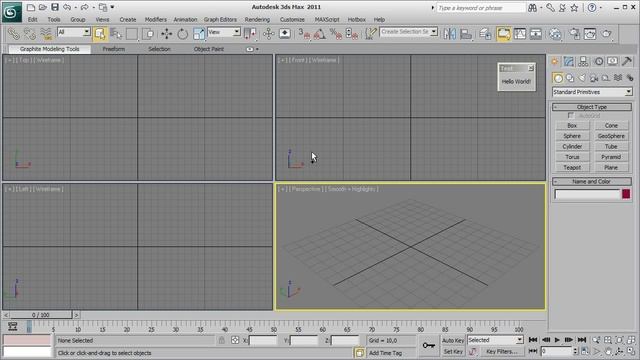
Task: Toggle the Auto Key button
Action: [453, 340]
